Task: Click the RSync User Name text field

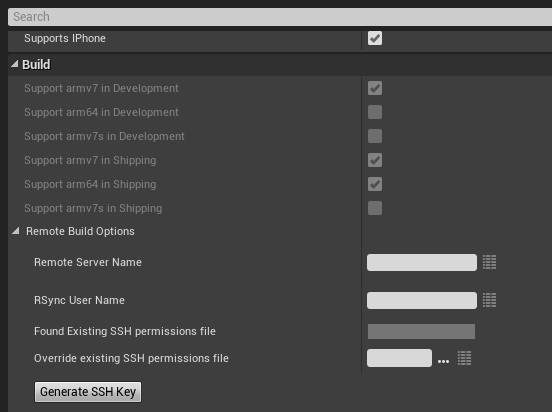Action: [422, 300]
